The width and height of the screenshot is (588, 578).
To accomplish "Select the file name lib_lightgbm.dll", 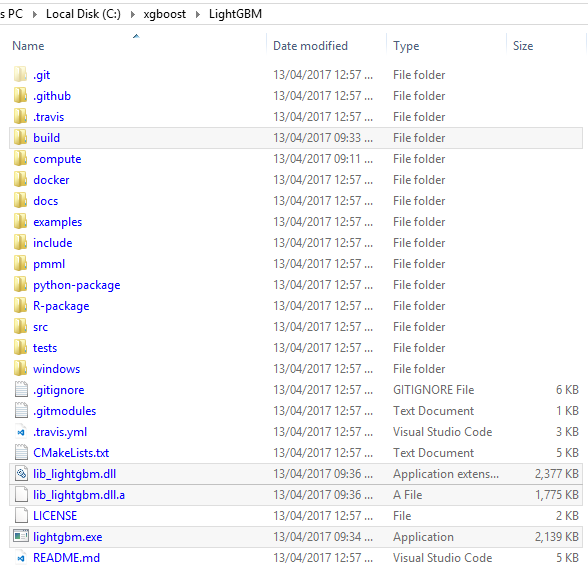I will (x=75, y=474).
